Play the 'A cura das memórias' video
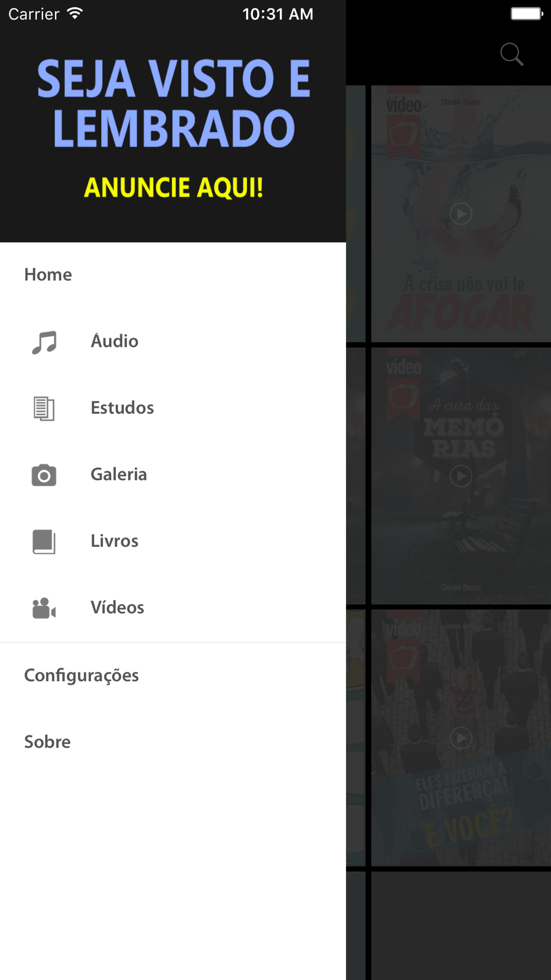 (461, 476)
